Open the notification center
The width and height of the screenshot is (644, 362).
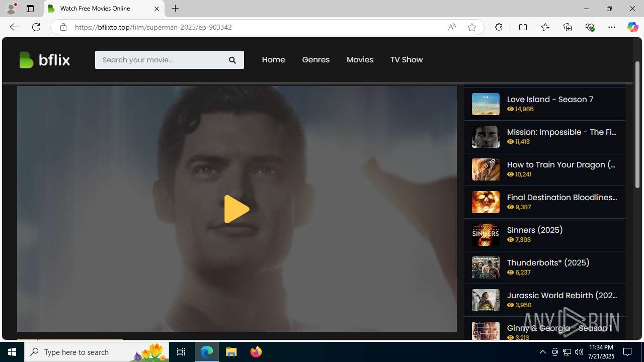(628, 352)
